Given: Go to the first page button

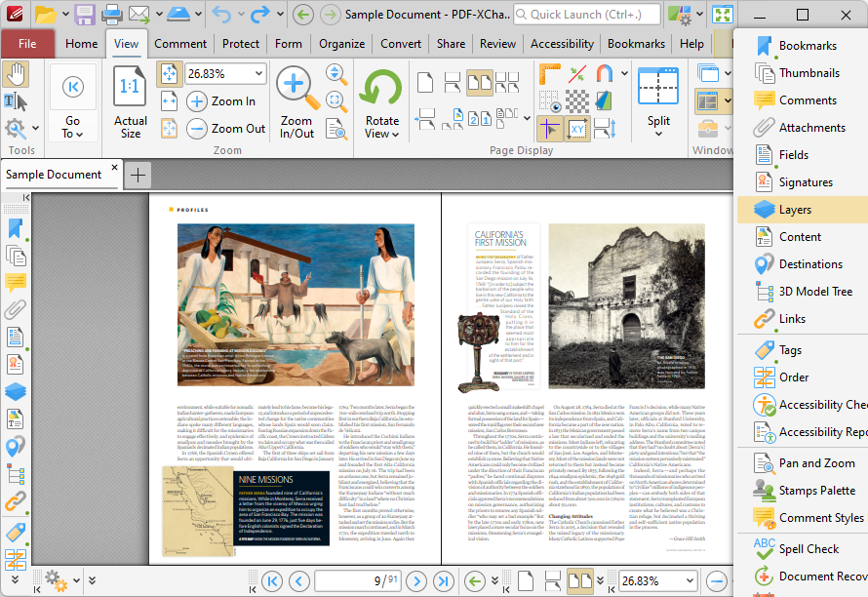Looking at the screenshot, I should (x=272, y=581).
